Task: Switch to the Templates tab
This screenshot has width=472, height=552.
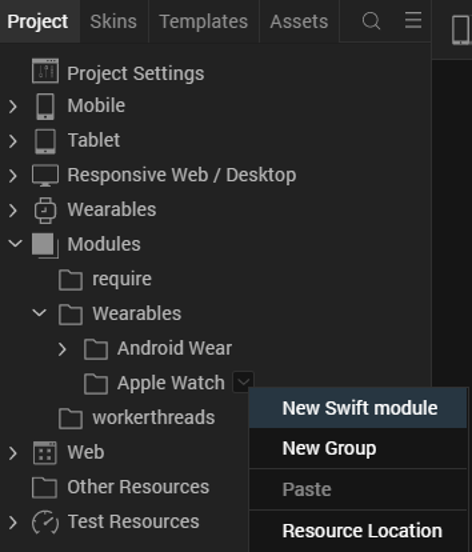Action: (203, 21)
